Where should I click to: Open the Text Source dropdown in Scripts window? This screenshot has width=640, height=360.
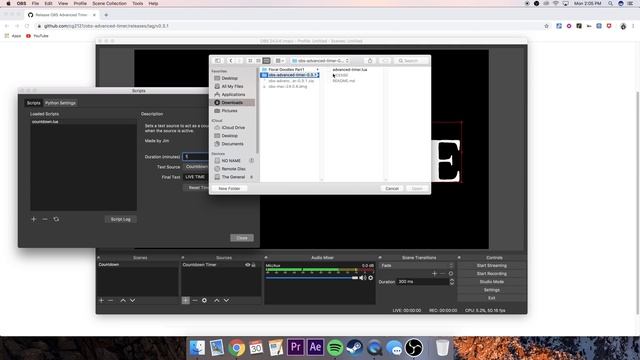[x=197, y=167]
